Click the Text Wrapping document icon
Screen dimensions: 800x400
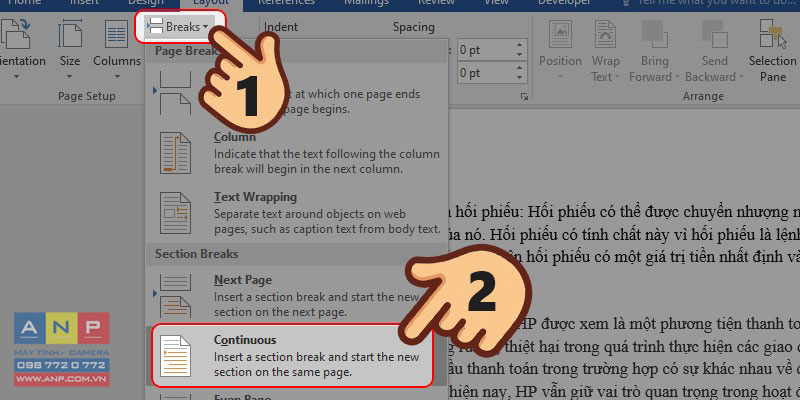[x=175, y=213]
